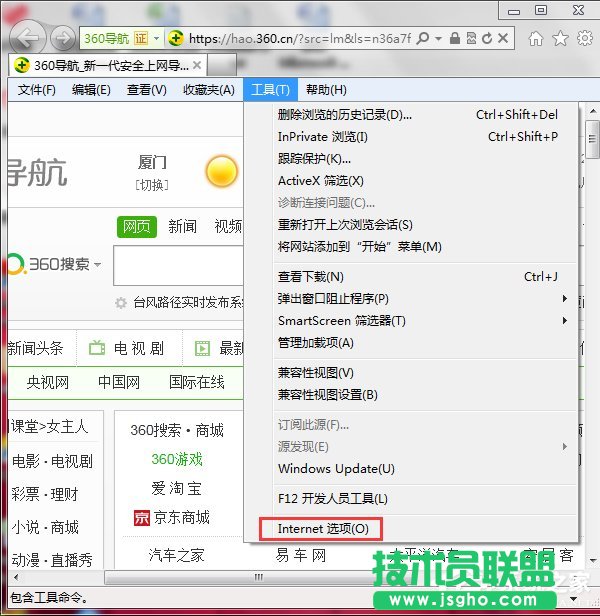Image resolution: width=600 pixels, height=616 pixels.
Task: Open the 国际在线 link
Action: pyautogui.click(x=196, y=382)
